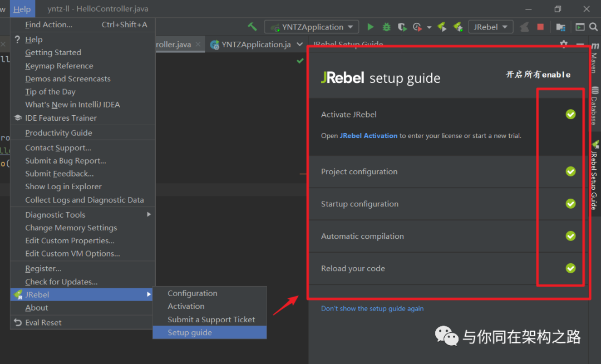Screen dimensions: 601x364
Task: Choose Setup guide in JRebel submenu
Action: coord(210,332)
